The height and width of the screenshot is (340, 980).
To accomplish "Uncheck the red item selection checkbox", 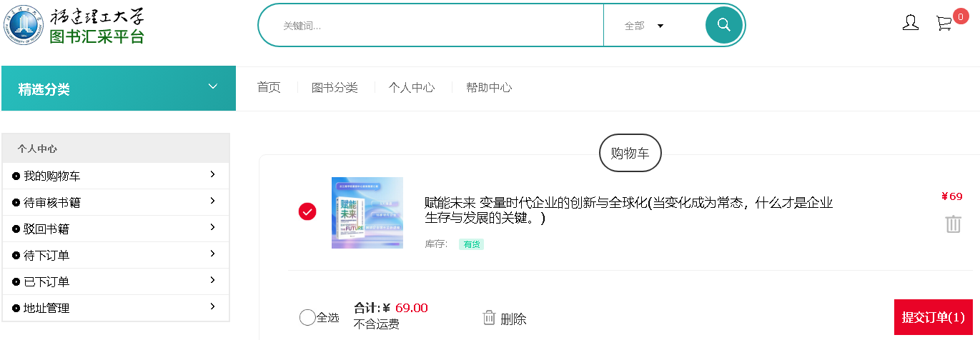I will coord(307,211).
